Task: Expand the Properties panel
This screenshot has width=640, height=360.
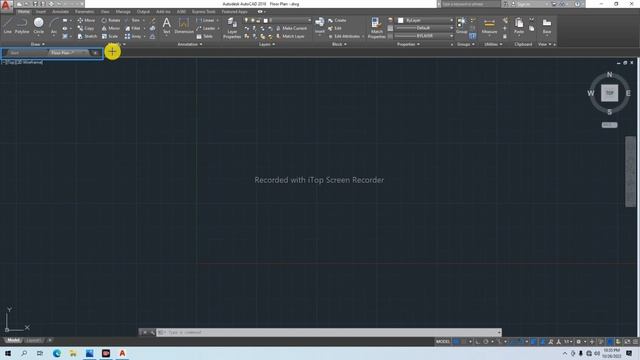Action: click(x=408, y=44)
